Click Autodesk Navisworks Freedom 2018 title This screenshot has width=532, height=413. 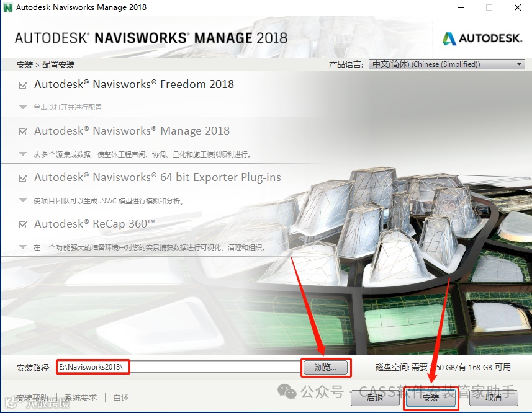(x=134, y=84)
